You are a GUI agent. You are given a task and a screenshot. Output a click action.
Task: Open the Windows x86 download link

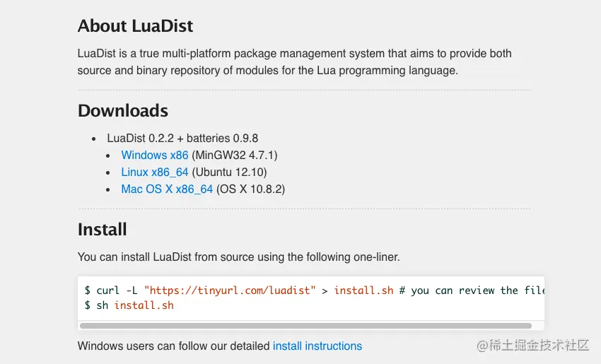click(x=155, y=155)
